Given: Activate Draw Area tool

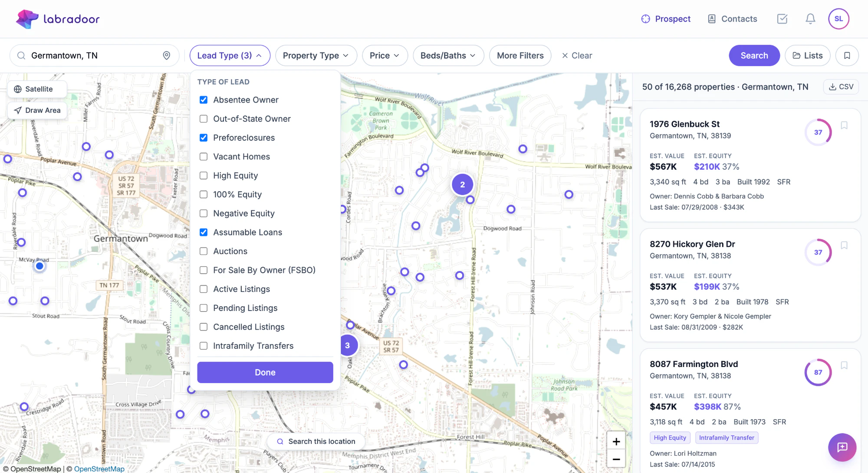Looking at the screenshot, I should [37, 110].
